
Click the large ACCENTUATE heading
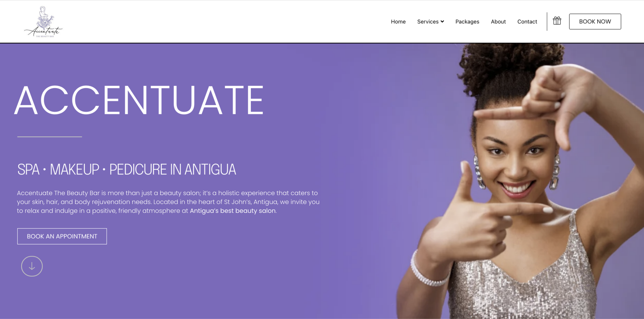(139, 100)
